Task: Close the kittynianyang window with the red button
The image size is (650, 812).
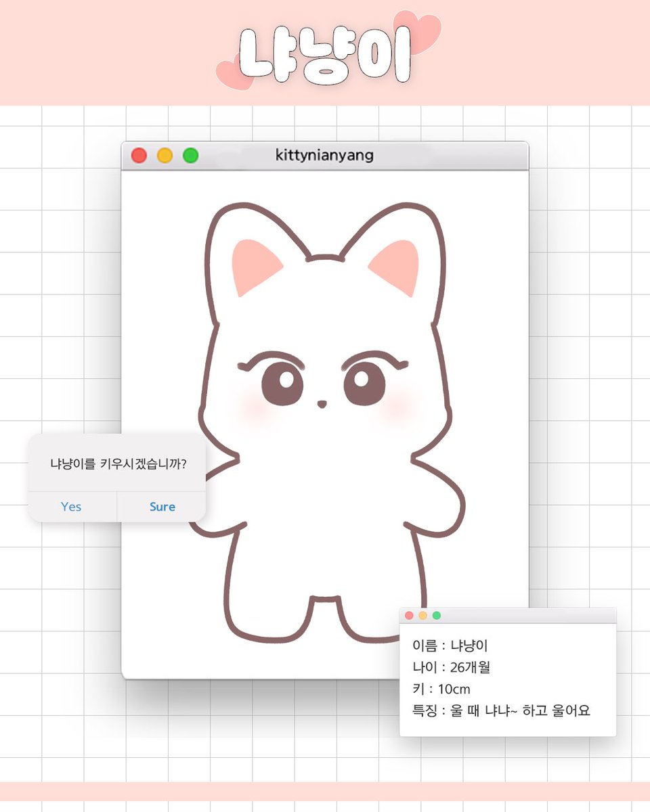Action: [139, 156]
